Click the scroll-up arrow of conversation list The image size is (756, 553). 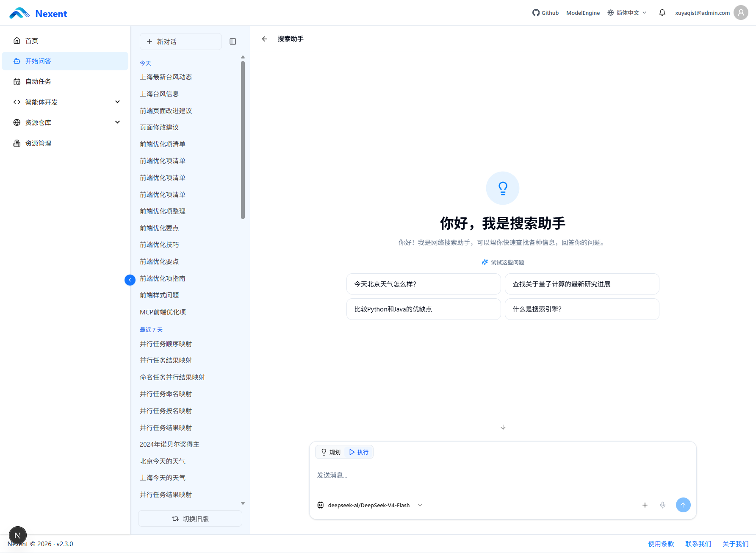click(243, 57)
